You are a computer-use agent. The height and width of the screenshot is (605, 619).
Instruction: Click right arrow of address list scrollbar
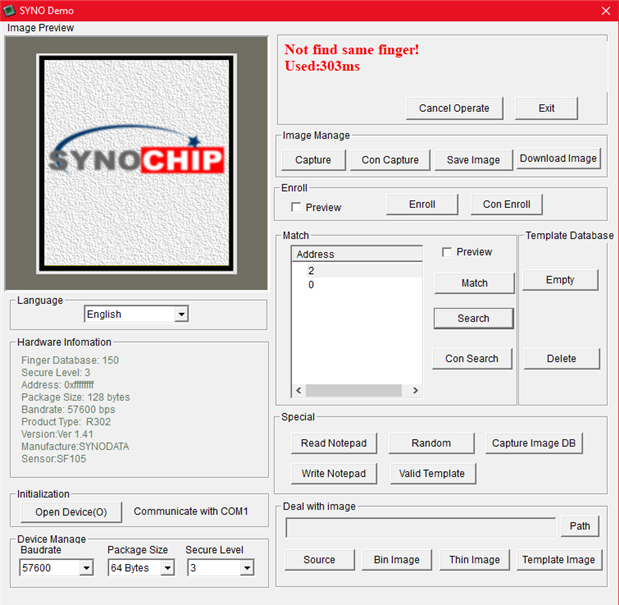[x=415, y=390]
